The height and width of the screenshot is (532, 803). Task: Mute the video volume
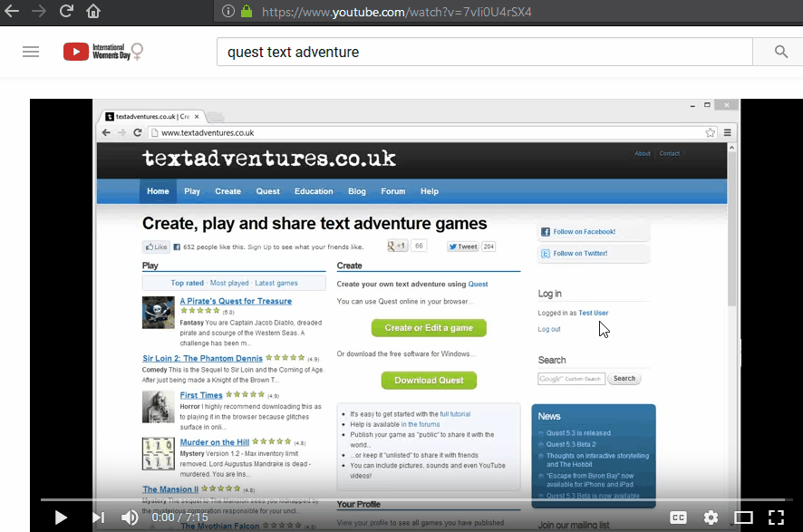(130, 517)
